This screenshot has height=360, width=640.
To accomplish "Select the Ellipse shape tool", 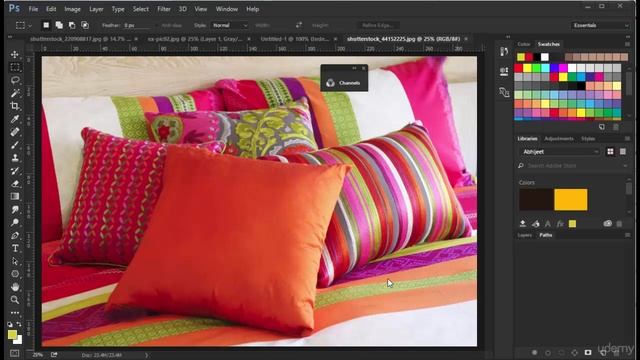I will tap(15, 274).
